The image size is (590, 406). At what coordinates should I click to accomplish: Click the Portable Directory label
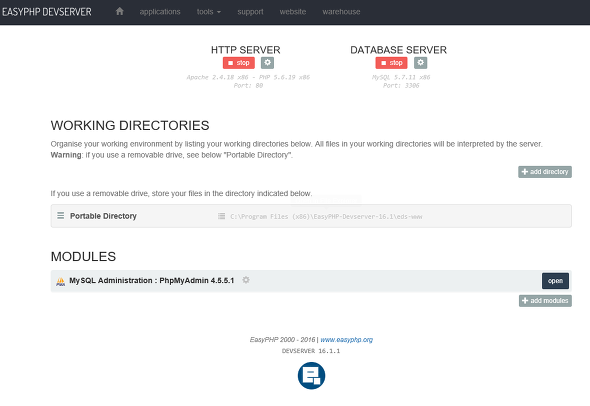(103, 216)
